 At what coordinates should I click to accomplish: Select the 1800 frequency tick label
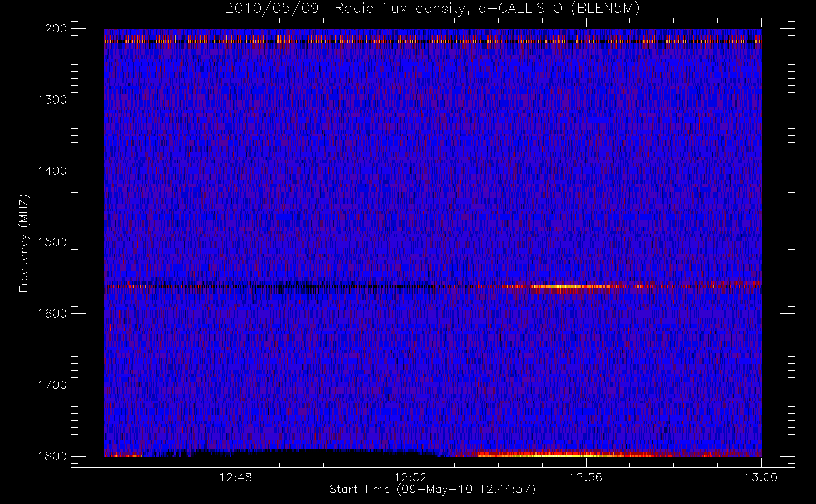52,456
